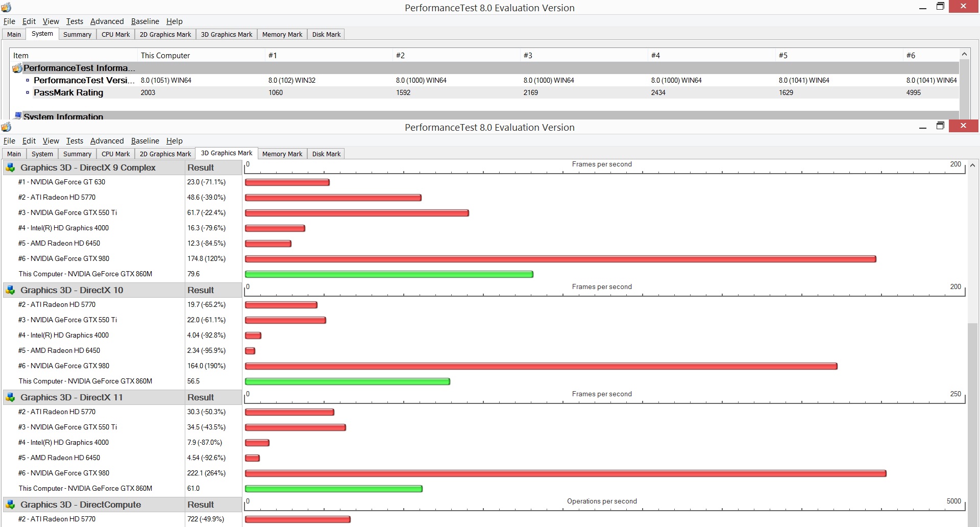
Task: Click the scroll up arrow of the 3D results list
Action: [x=973, y=165]
